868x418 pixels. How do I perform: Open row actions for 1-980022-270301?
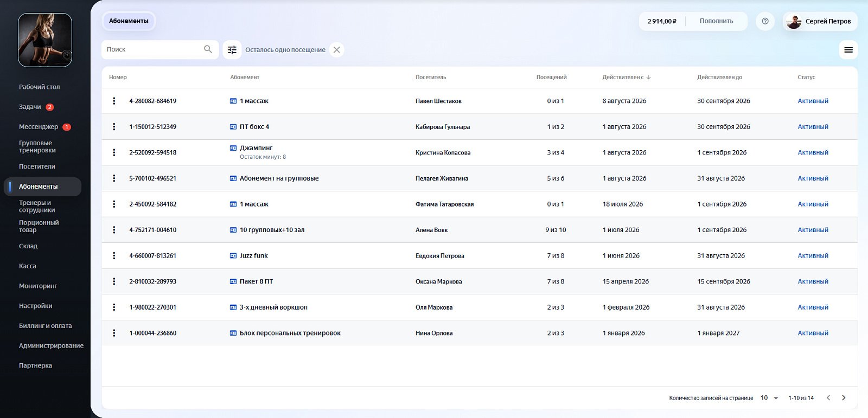click(114, 307)
